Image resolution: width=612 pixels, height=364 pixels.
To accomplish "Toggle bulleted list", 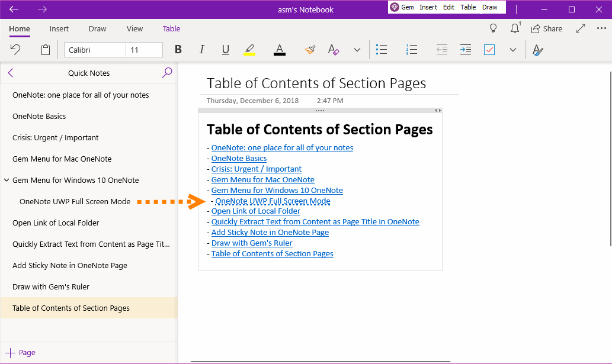I will pos(382,50).
